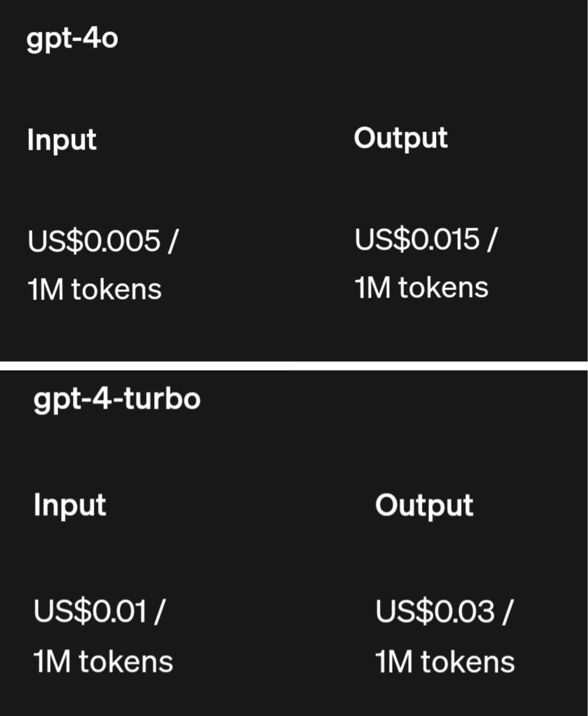Image resolution: width=588 pixels, height=716 pixels.
Task: Click the US$0.015 gpt-4o output price
Action: tap(417, 239)
